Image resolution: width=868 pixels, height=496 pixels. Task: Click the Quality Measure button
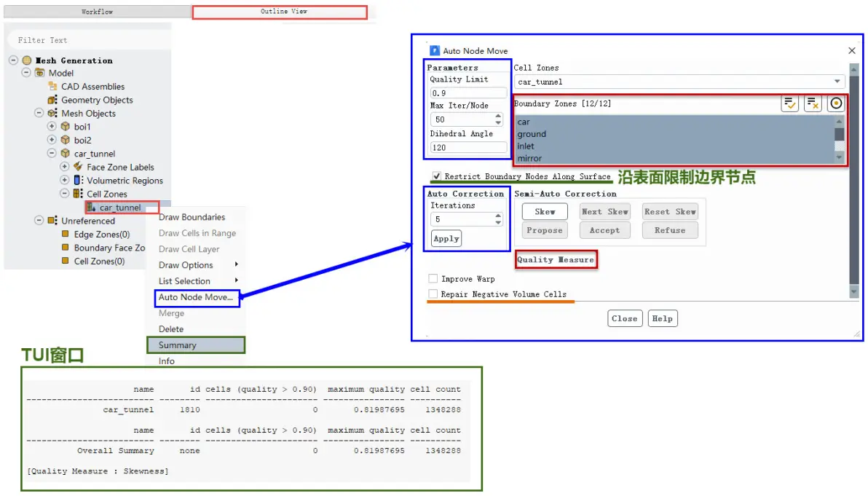(x=556, y=259)
